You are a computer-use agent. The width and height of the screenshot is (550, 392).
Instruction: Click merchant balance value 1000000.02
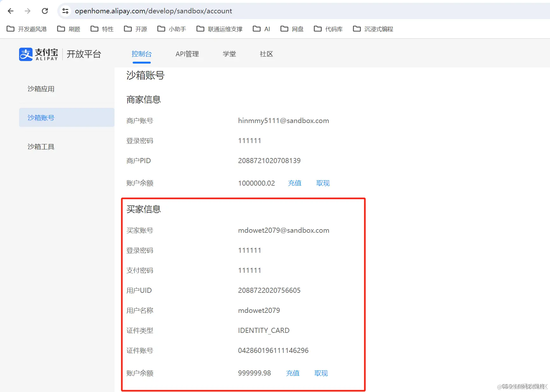256,183
